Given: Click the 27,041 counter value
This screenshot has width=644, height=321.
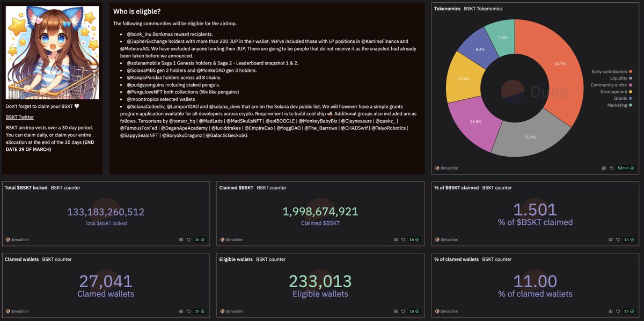Looking at the screenshot, I should [x=106, y=281].
